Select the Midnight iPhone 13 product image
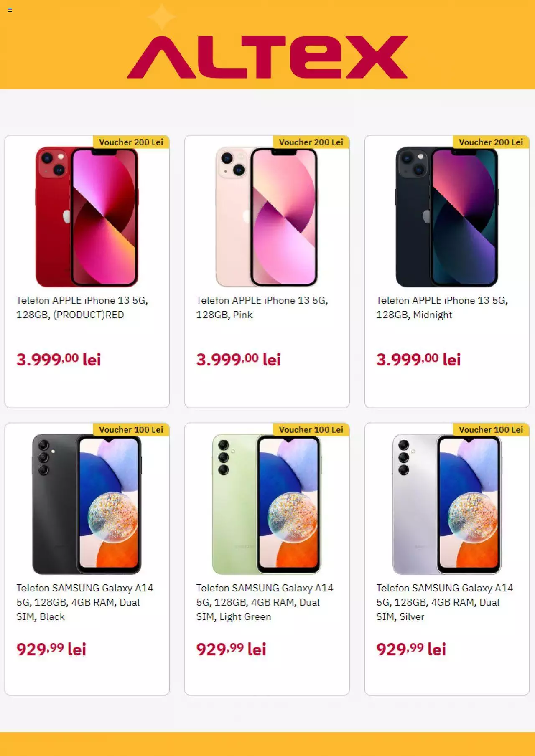This screenshot has width=535, height=756. [x=447, y=216]
